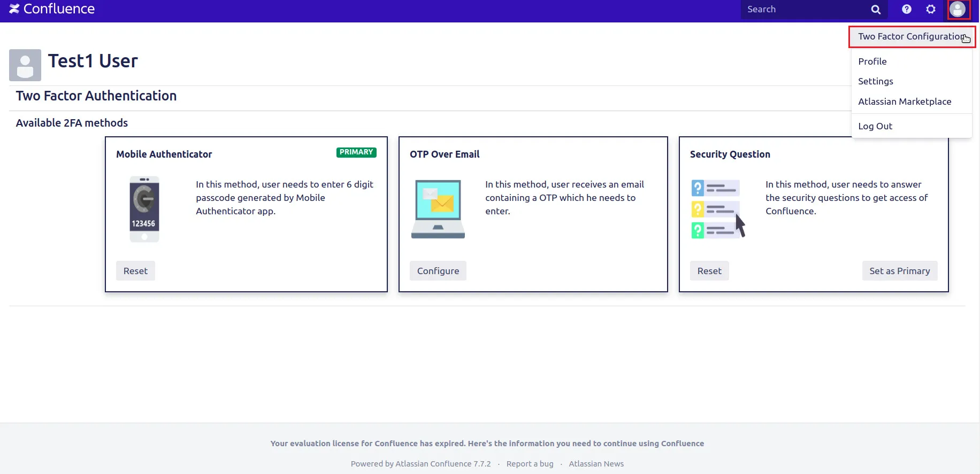
Task: Click the email OTP description text
Action: pyautogui.click(x=564, y=198)
